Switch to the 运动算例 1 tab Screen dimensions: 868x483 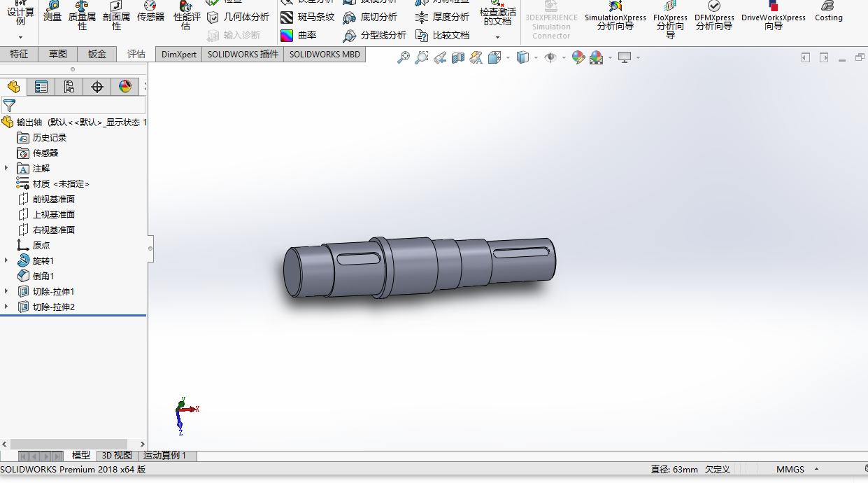click(x=167, y=456)
